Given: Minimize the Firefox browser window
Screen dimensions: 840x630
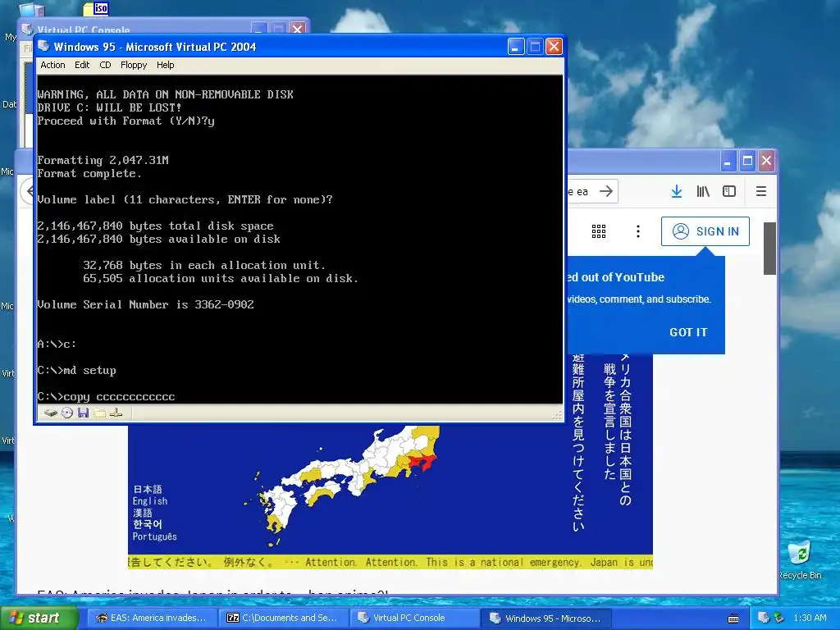Looking at the screenshot, I should tap(728, 161).
